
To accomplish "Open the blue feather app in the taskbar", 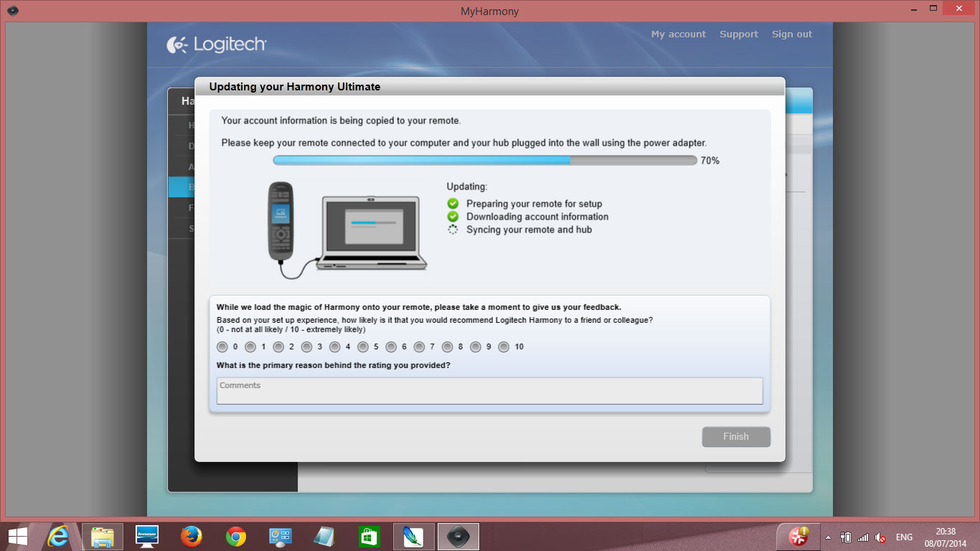I will pyautogui.click(x=413, y=537).
